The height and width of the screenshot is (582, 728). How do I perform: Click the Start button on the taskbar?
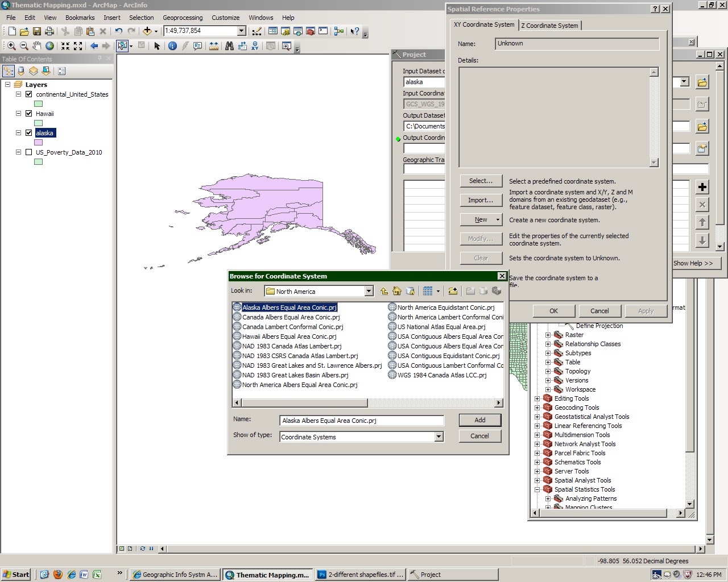(x=16, y=575)
